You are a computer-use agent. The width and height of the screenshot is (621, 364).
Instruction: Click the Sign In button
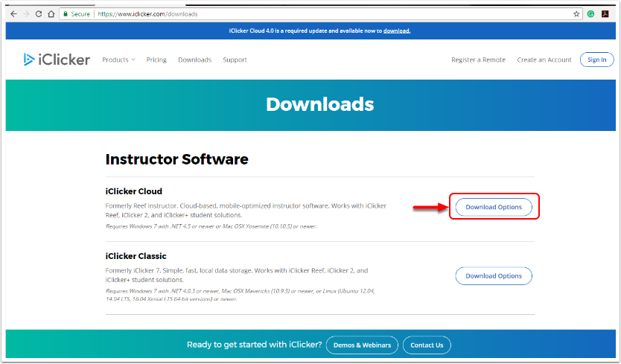coord(597,60)
